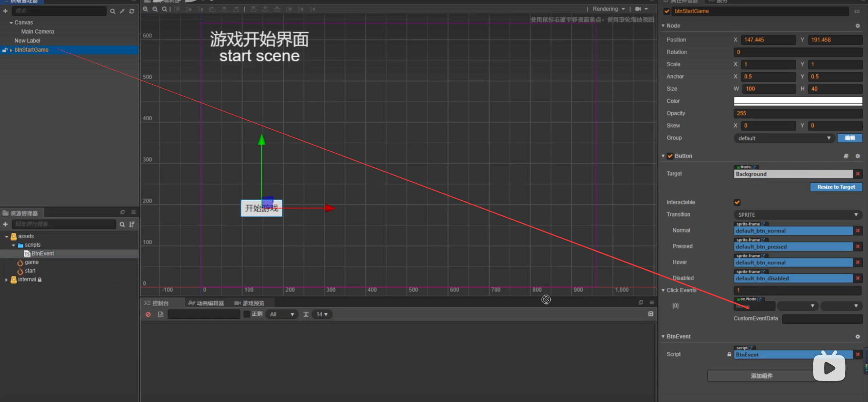Click the distribute bottom edges icon
The height and width of the screenshot is (402, 868).
click(277, 9)
